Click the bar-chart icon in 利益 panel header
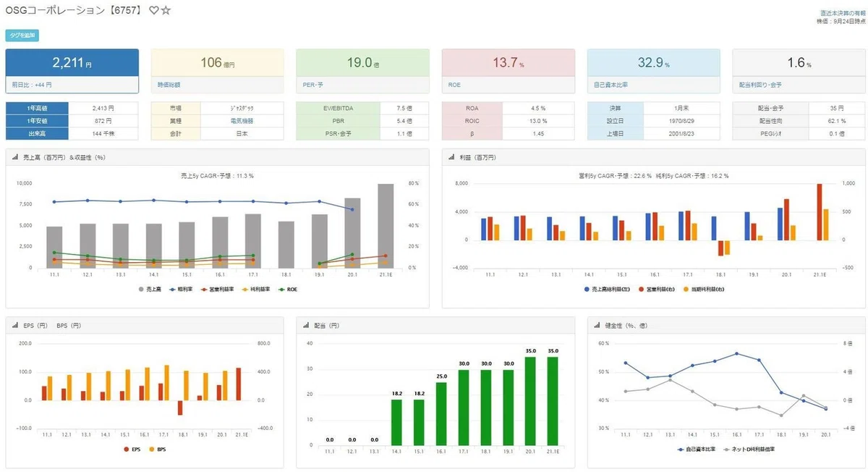868x472 pixels. (x=450, y=157)
